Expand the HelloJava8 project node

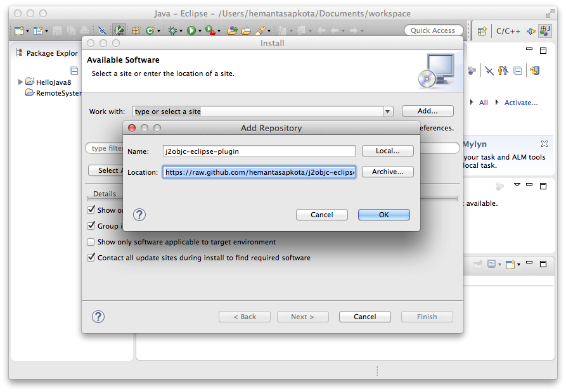(20, 82)
